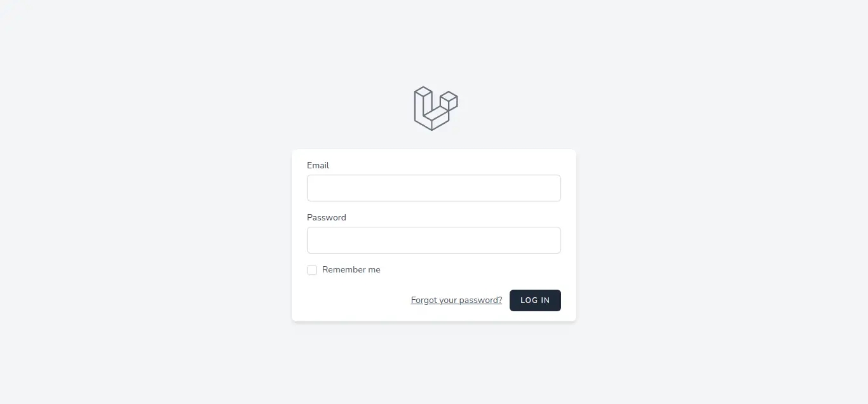
Task: Click the 'Email' field label
Action: pyautogui.click(x=318, y=165)
